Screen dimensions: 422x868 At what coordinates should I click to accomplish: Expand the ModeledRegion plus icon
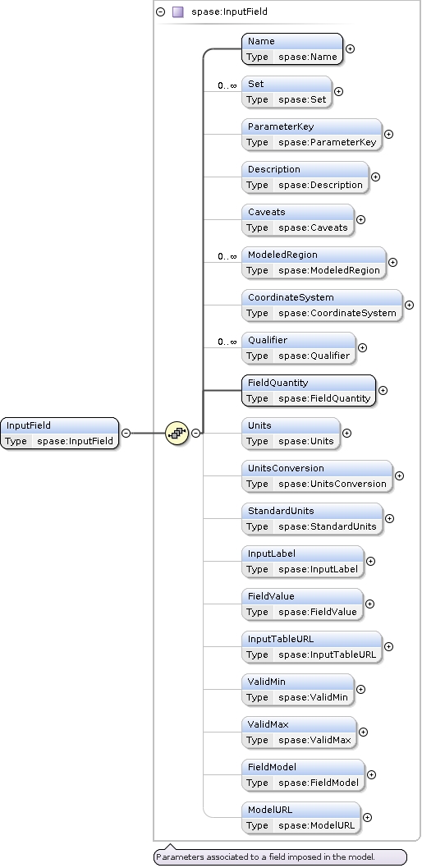pyautogui.click(x=392, y=263)
